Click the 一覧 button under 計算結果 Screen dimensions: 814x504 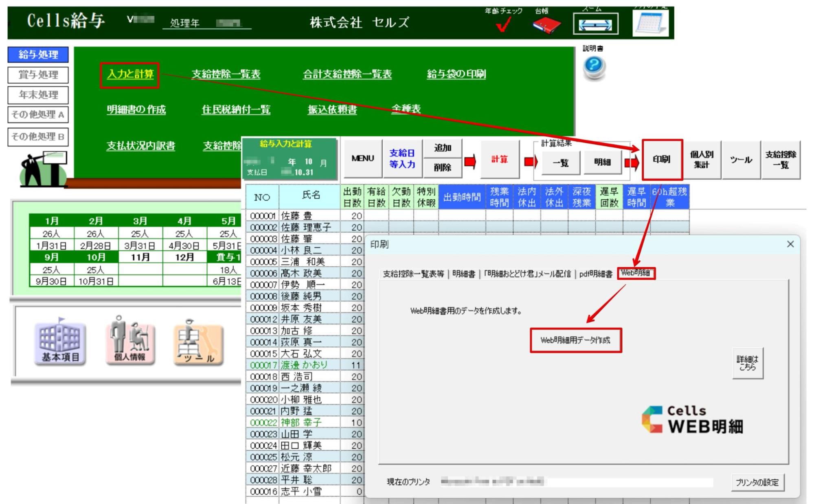click(x=560, y=163)
